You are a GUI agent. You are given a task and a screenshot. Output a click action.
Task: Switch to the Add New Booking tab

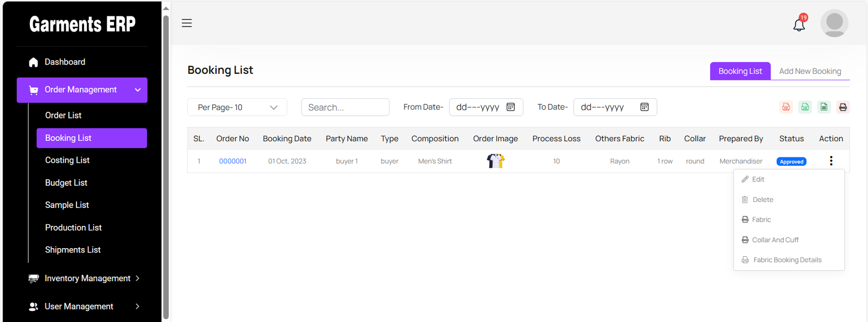809,71
